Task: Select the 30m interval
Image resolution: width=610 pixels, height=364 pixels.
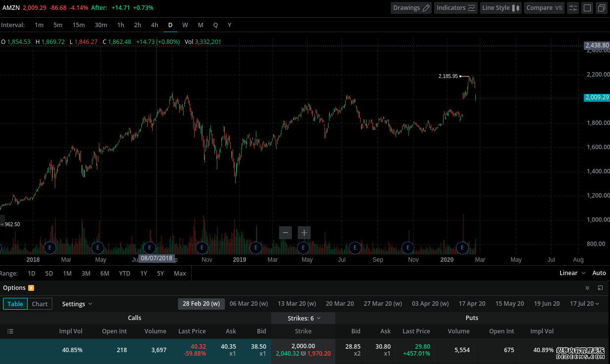Action: 101,25
